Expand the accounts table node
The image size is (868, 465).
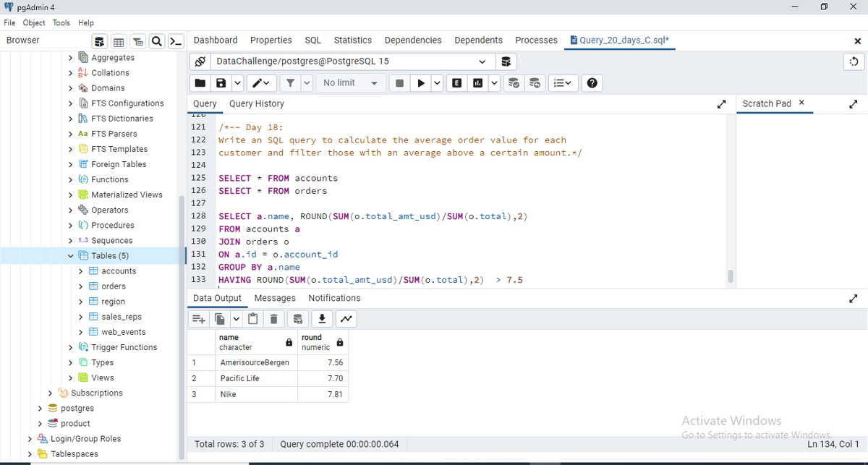(x=81, y=271)
